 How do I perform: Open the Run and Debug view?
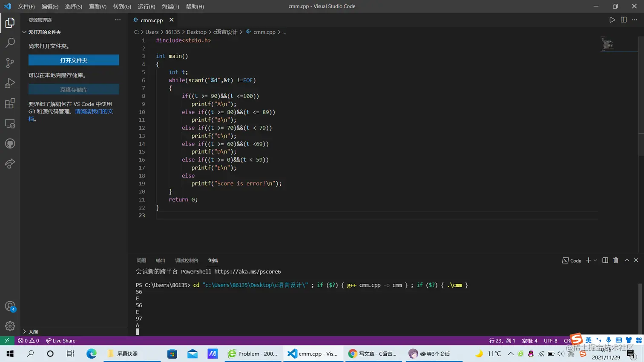pyautogui.click(x=10, y=83)
